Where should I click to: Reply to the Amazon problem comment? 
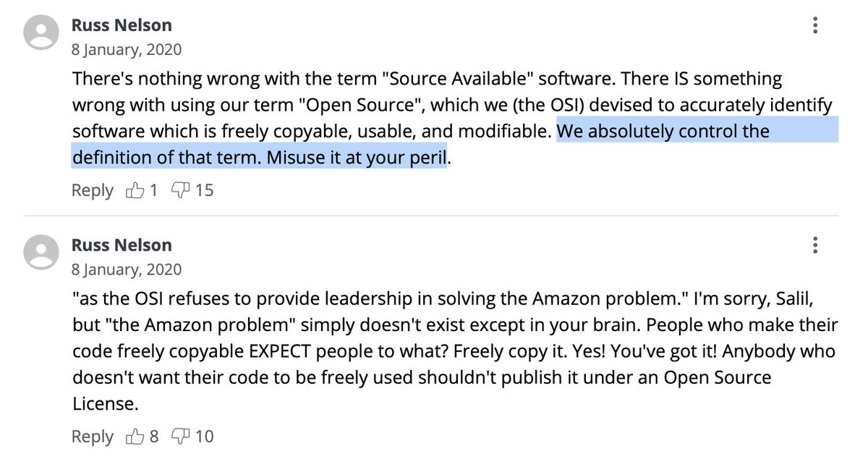click(x=93, y=437)
